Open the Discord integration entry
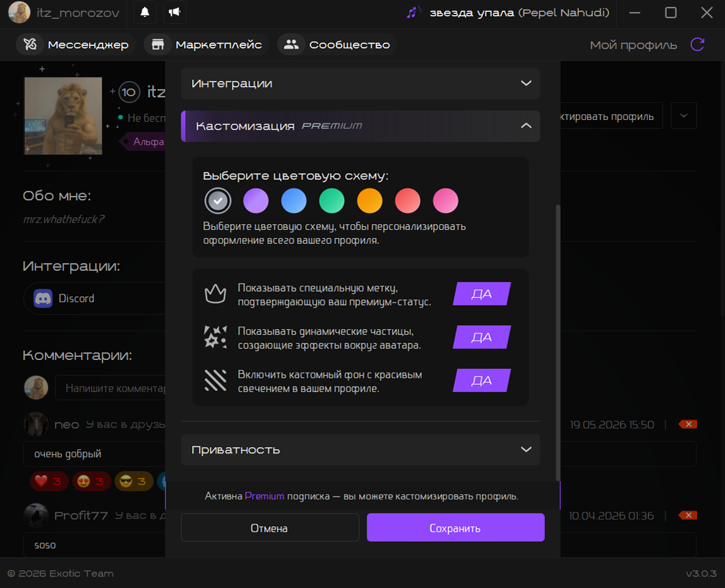 (95, 299)
